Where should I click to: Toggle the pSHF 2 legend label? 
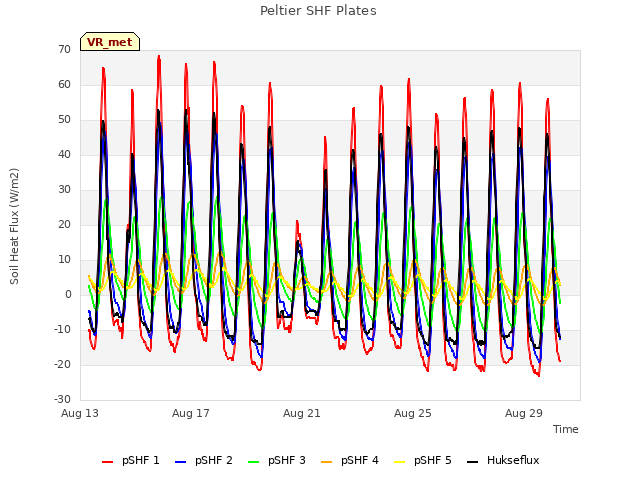(x=214, y=460)
